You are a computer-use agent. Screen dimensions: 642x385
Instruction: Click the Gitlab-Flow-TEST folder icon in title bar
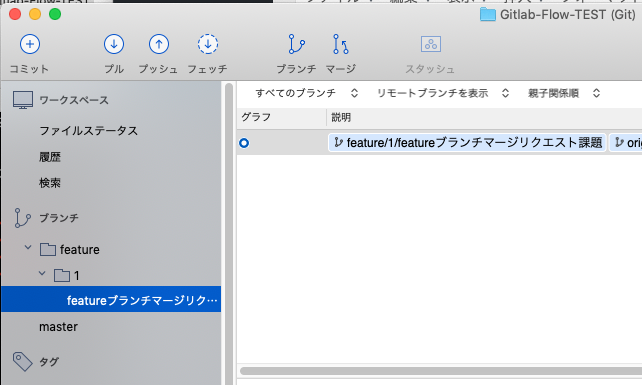488,15
